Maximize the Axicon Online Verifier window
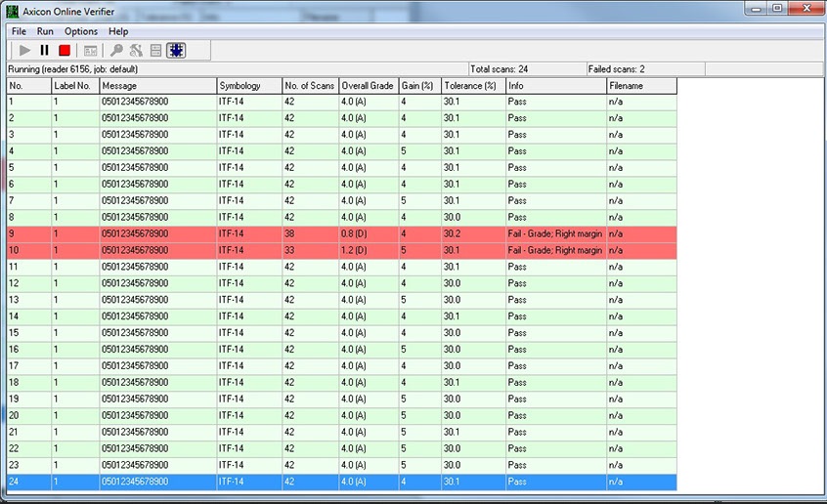Screen dimensions: 827x504 pos(777,8)
